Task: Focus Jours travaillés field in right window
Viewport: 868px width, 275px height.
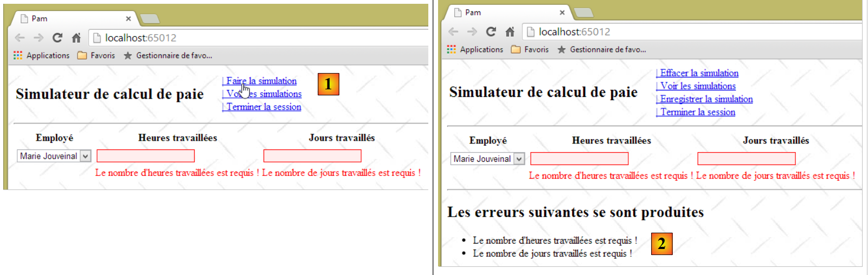Action: coord(746,159)
